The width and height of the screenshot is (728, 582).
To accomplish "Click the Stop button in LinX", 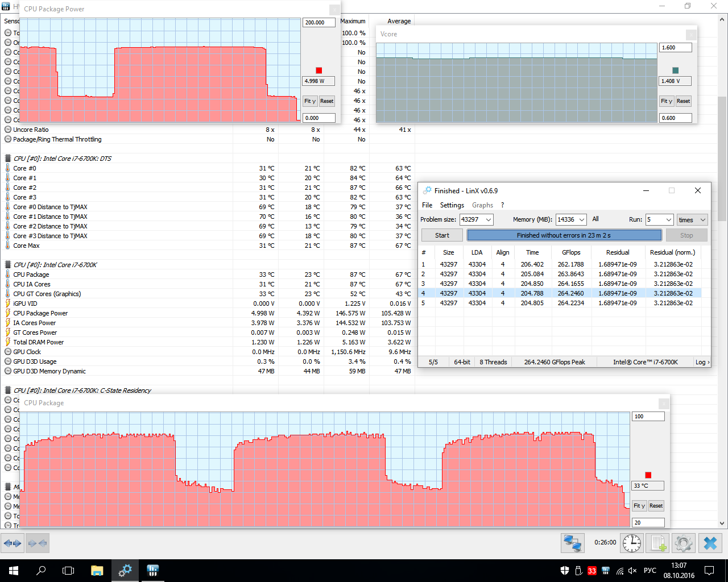I will coord(686,235).
